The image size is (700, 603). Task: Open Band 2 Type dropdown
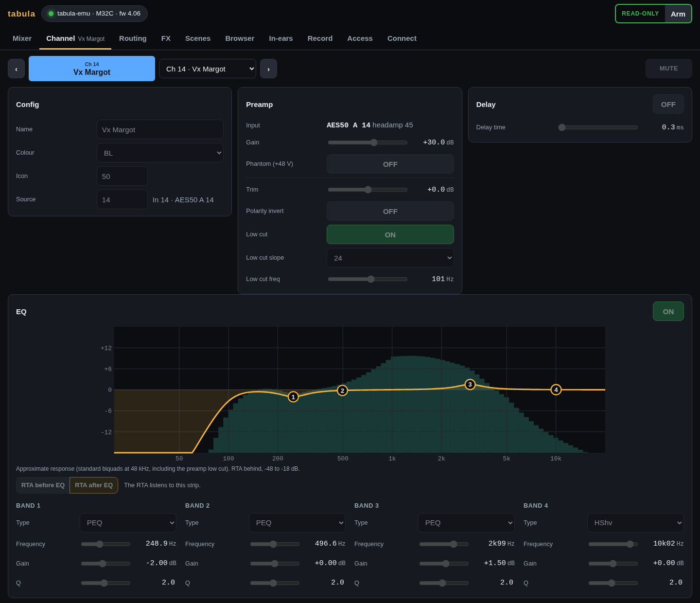pyautogui.click(x=297, y=523)
